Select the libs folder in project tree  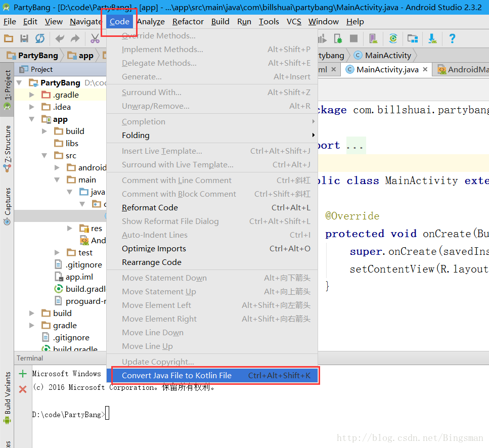click(x=66, y=144)
